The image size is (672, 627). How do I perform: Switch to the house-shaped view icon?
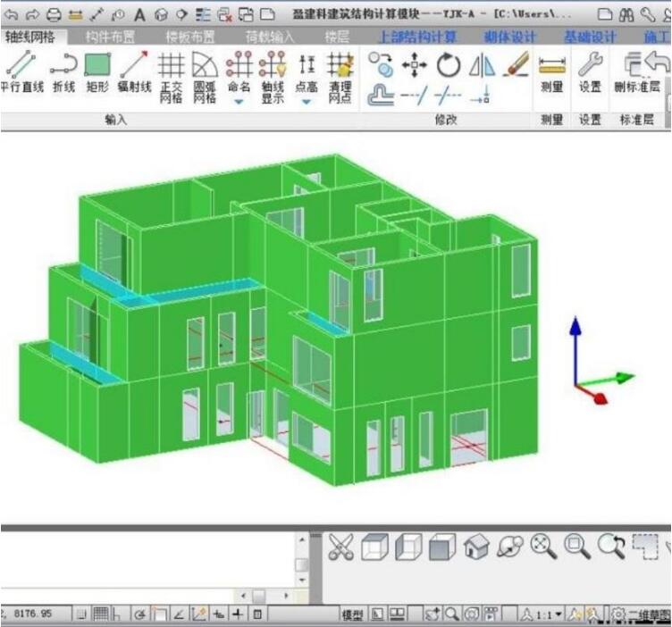coord(476,547)
